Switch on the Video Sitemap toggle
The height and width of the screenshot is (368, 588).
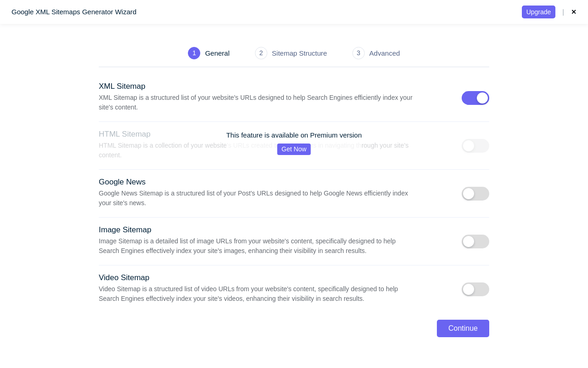coord(475,289)
